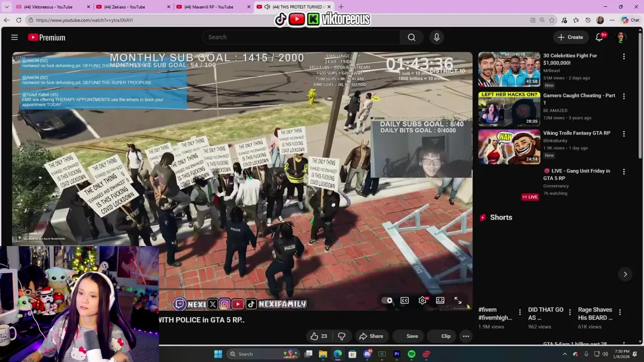Open File Explorer from the taskbar
The width and height of the screenshot is (644, 362).
323,354
